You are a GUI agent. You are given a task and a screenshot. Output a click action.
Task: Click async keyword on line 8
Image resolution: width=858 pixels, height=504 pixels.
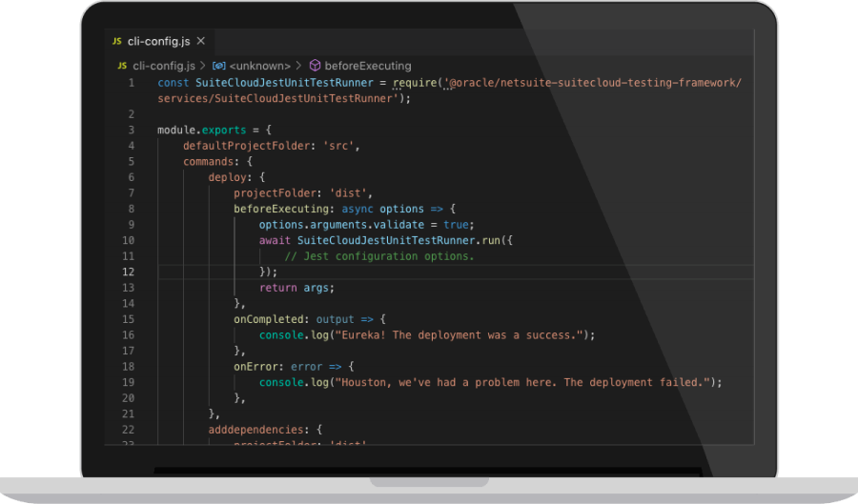(x=357, y=209)
